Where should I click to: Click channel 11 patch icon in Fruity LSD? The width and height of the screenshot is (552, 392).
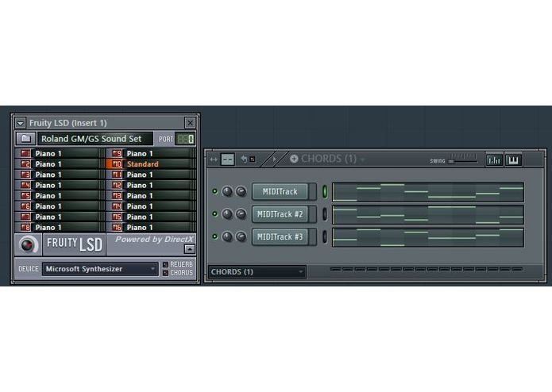(x=117, y=175)
